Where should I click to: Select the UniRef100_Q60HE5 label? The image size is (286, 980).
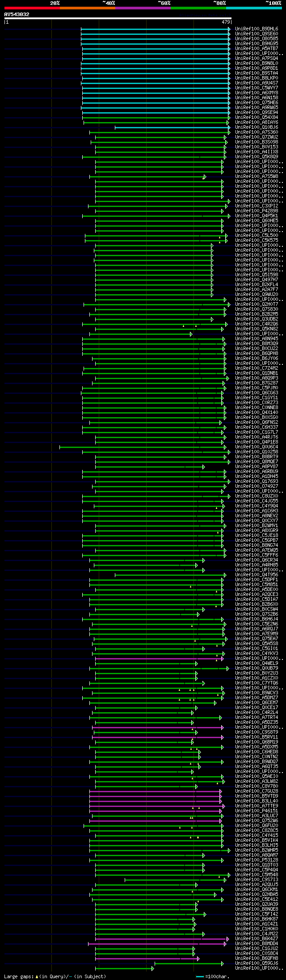tap(257, 220)
